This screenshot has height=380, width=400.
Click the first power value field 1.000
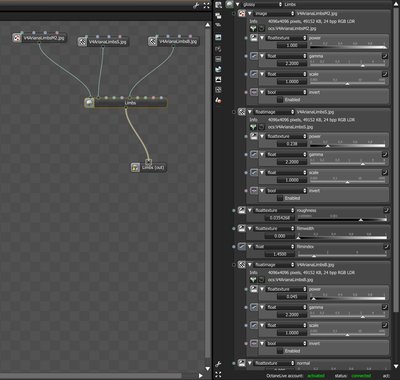(292, 45)
